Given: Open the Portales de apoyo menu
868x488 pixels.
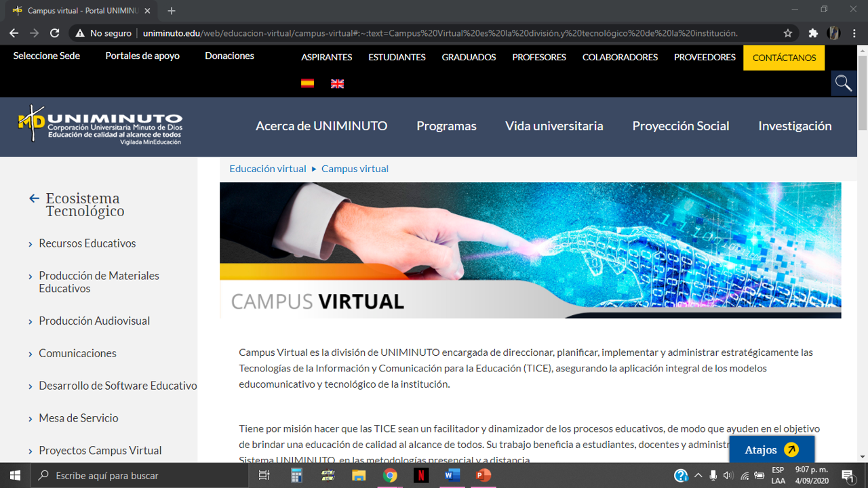Looking at the screenshot, I should click(x=142, y=56).
